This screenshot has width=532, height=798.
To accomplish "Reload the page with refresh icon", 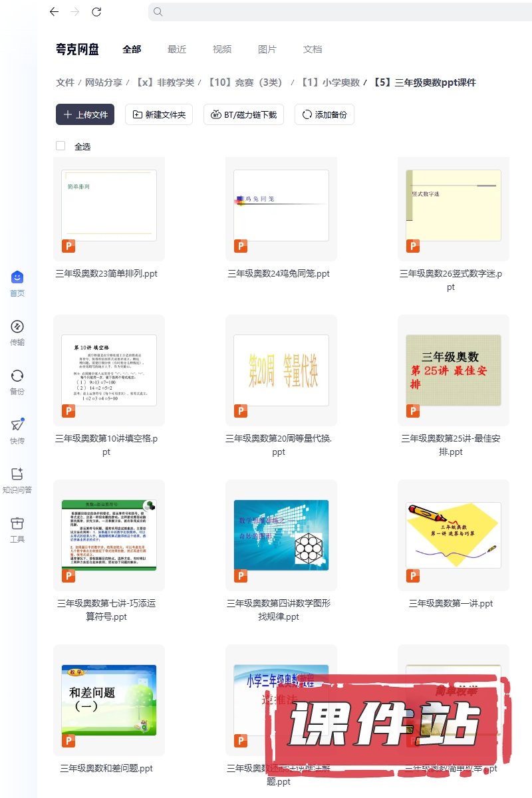I will pos(96,12).
